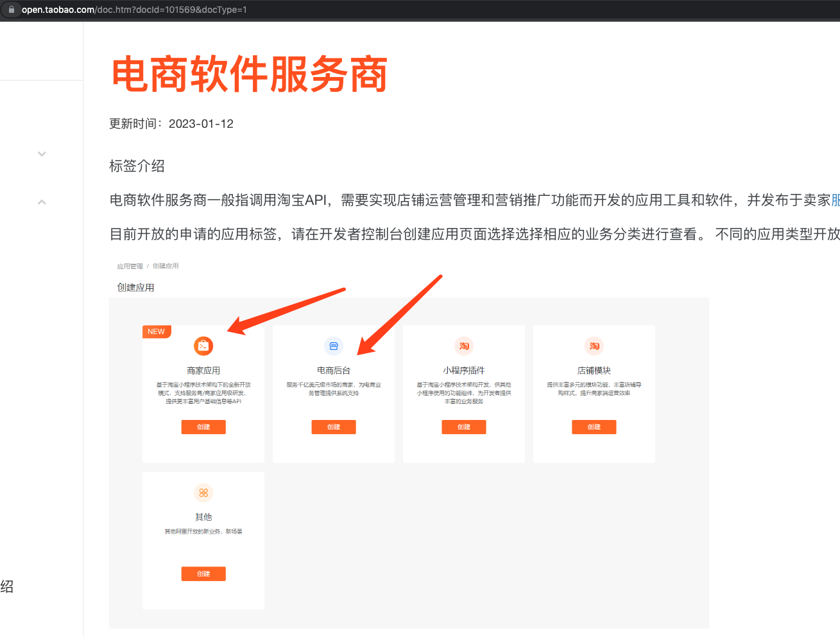Select the open.taobao.com URL in the address bar

(134, 10)
